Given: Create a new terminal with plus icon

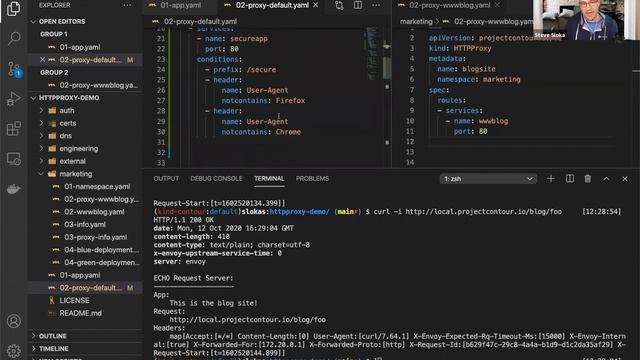Looking at the screenshot, I should coord(551,179).
